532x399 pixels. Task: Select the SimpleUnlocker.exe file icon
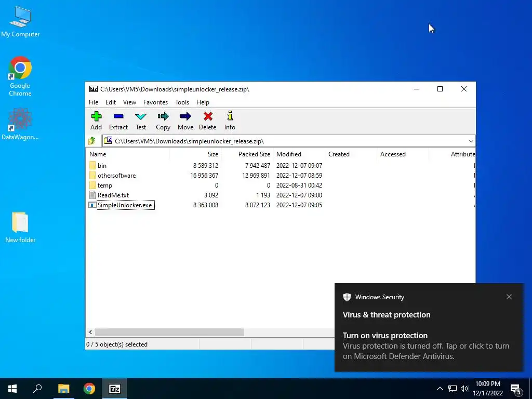(92, 205)
